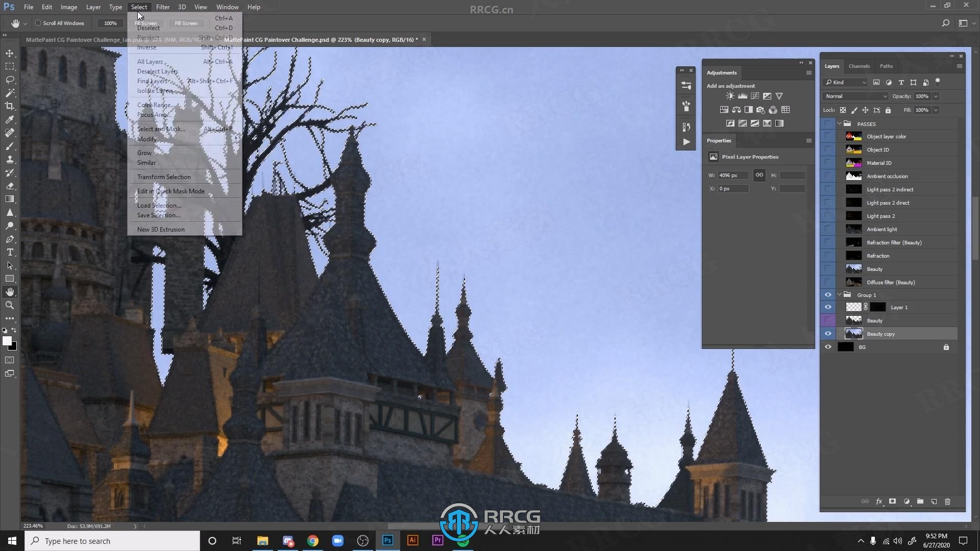The height and width of the screenshot is (551, 980).
Task: Click the Magic Wand tool
Action: (9, 93)
